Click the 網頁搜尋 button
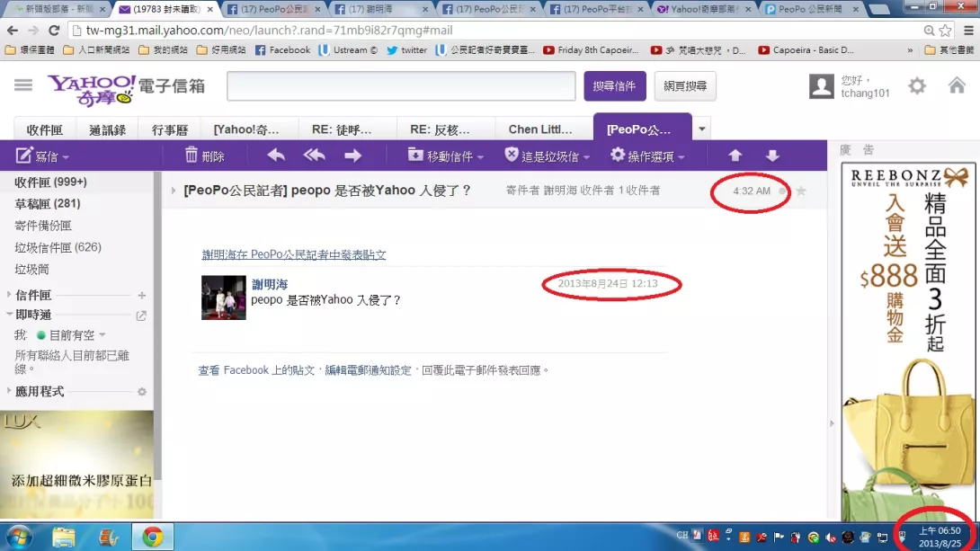Screen dimensions: 980x551 (x=685, y=85)
